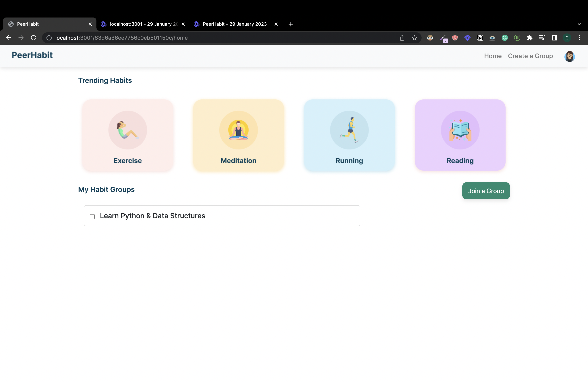This screenshot has width=588, height=382.
Task: Check the Learn Python & Data Structures box
Action: pos(92,216)
